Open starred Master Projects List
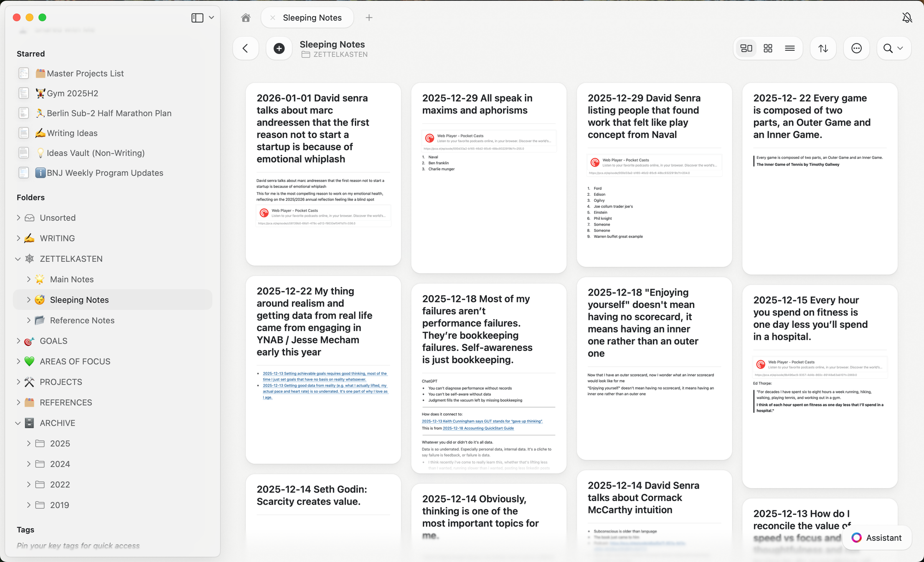The width and height of the screenshot is (924, 562). [x=85, y=73]
